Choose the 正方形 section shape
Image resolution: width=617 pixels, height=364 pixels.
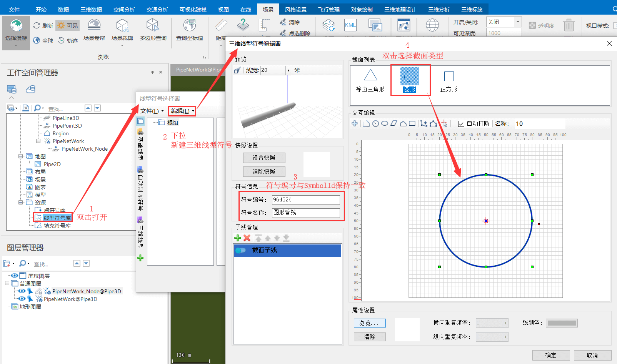click(x=449, y=80)
